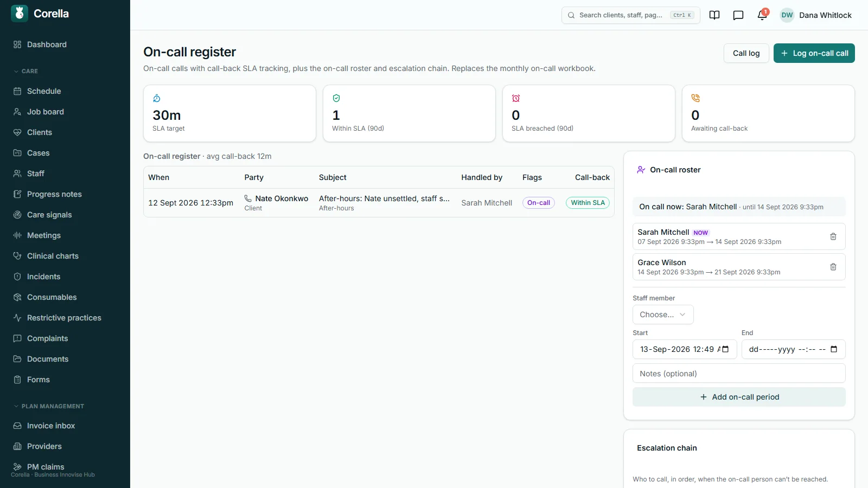868x488 pixels.
Task: Open the Start date calendar picker
Action: click(725, 349)
